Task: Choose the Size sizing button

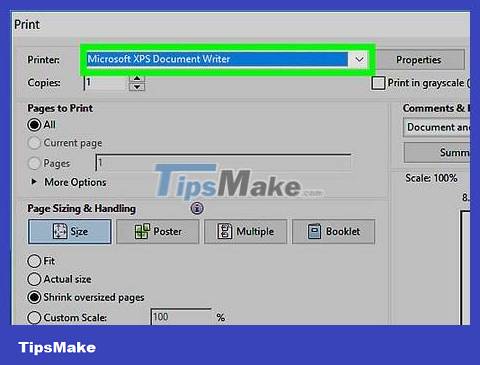Action: (70, 231)
